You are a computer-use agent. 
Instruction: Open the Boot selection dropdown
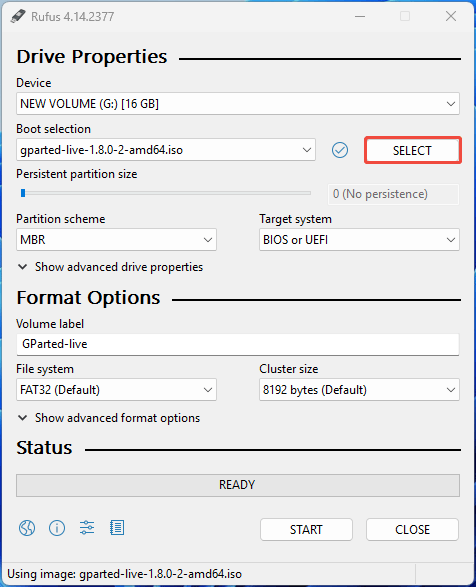pos(166,150)
